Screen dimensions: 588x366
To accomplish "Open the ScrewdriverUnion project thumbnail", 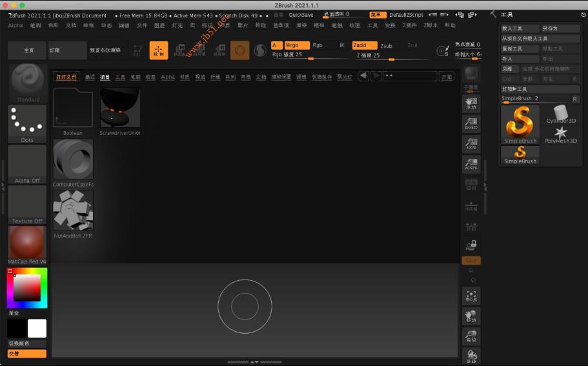I will [120, 108].
